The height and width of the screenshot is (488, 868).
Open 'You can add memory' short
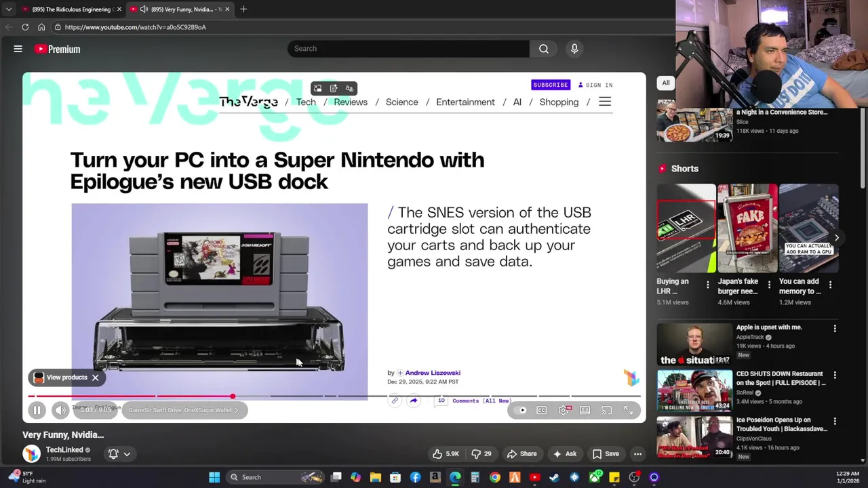click(808, 228)
